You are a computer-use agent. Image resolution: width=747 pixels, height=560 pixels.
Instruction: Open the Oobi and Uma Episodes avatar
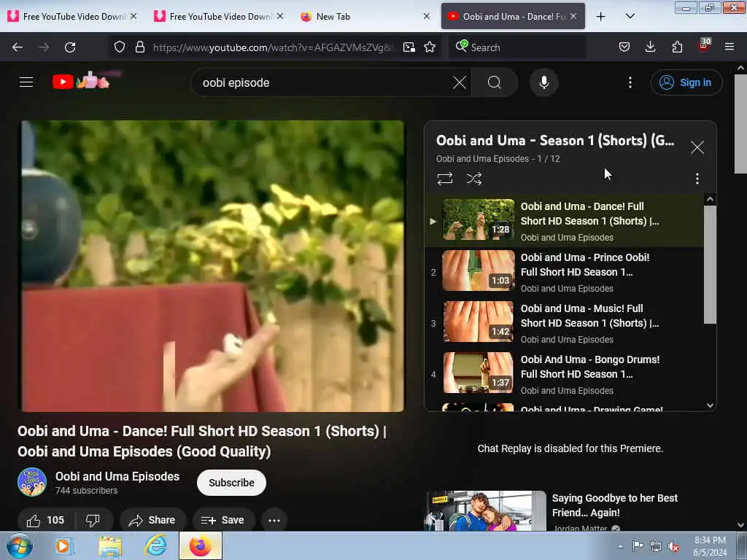[x=32, y=482]
